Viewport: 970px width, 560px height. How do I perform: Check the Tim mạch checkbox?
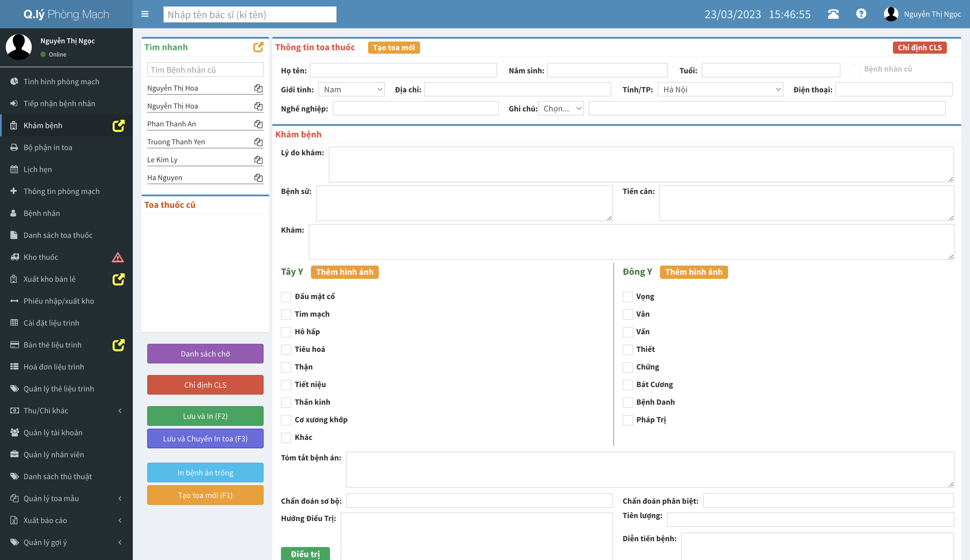[x=286, y=314]
